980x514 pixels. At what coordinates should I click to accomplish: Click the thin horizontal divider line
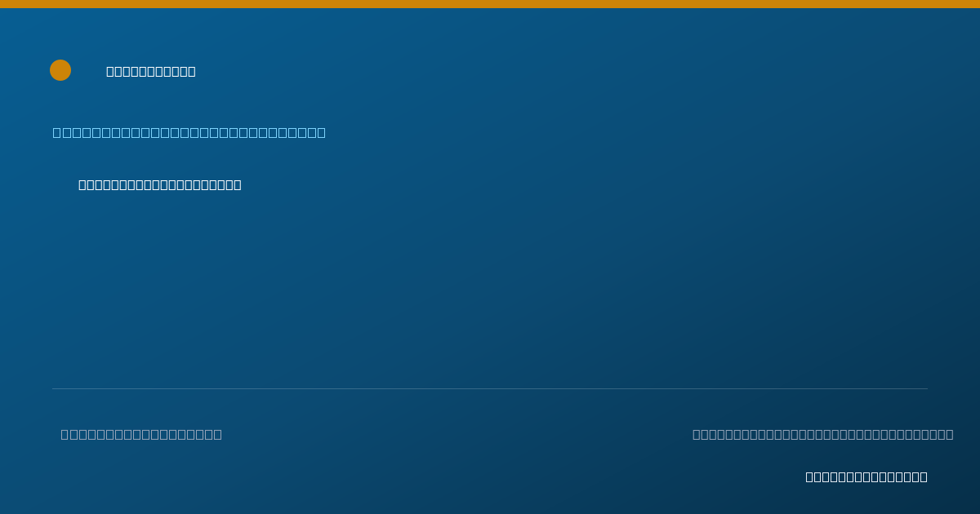pos(490,388)
